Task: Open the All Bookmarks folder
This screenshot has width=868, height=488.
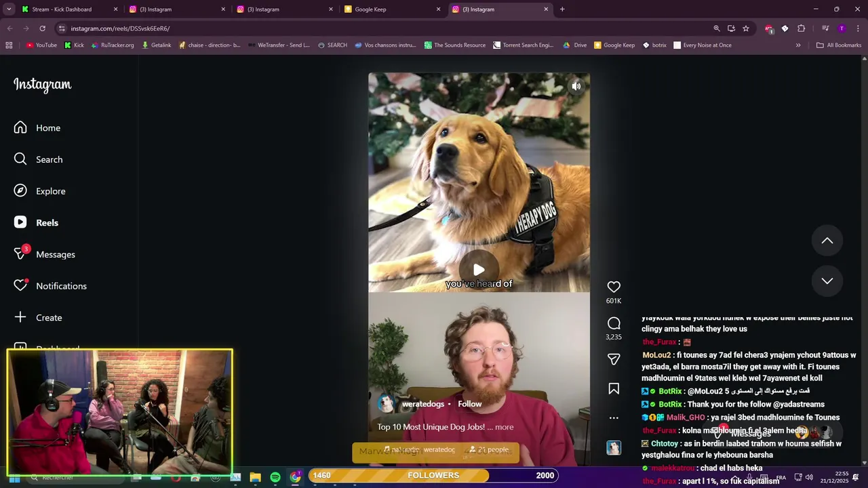Action: coord(839,45)
